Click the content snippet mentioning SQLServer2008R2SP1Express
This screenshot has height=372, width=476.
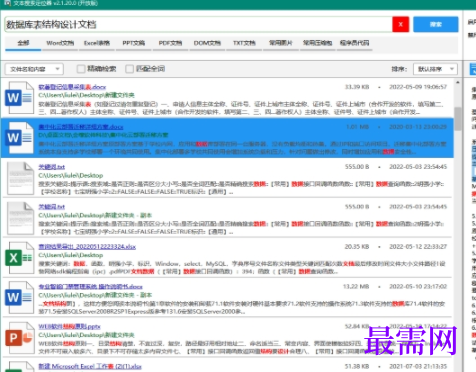coord(242,308)
